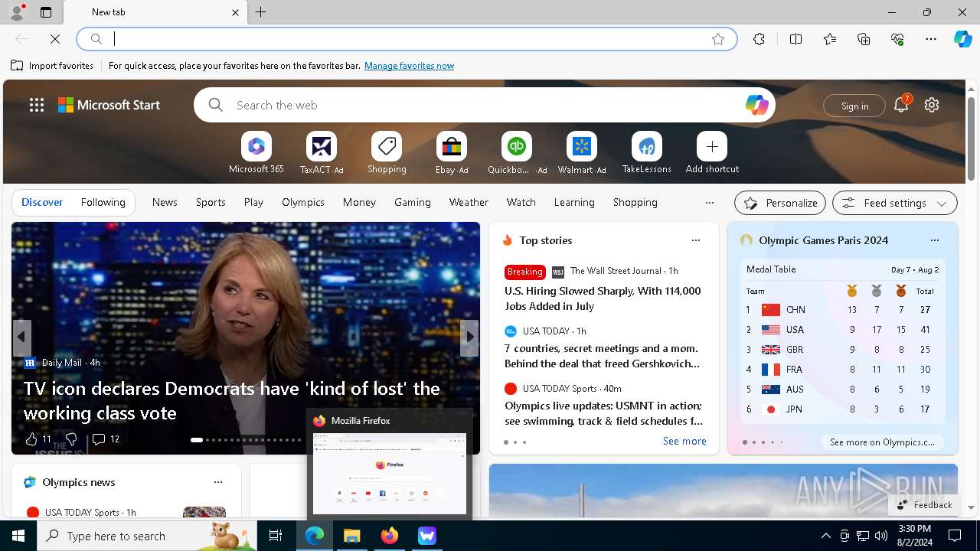Open volume control in system tray
980x551 pixels.
tap(880, 536)
